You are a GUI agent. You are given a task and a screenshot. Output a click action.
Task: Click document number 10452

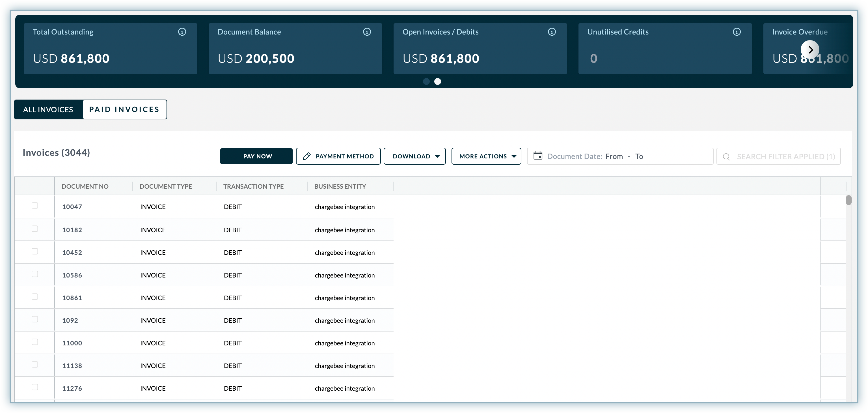[72, 253]
